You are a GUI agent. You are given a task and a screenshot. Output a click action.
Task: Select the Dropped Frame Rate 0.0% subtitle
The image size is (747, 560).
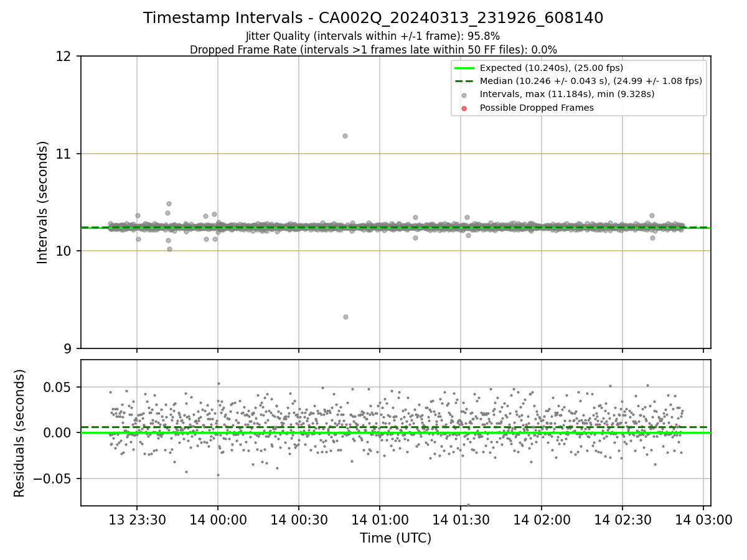[x=373, y=49]
